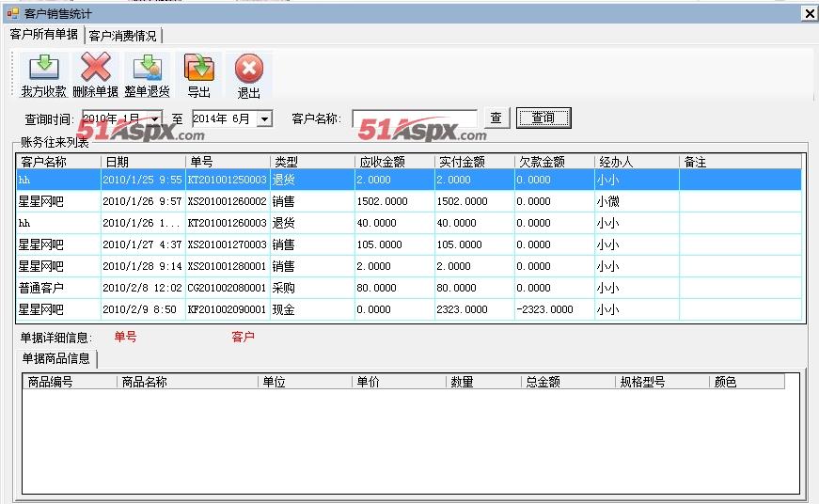Select the 客户所有单据 tab
The image size is (819, 504).
43,35
